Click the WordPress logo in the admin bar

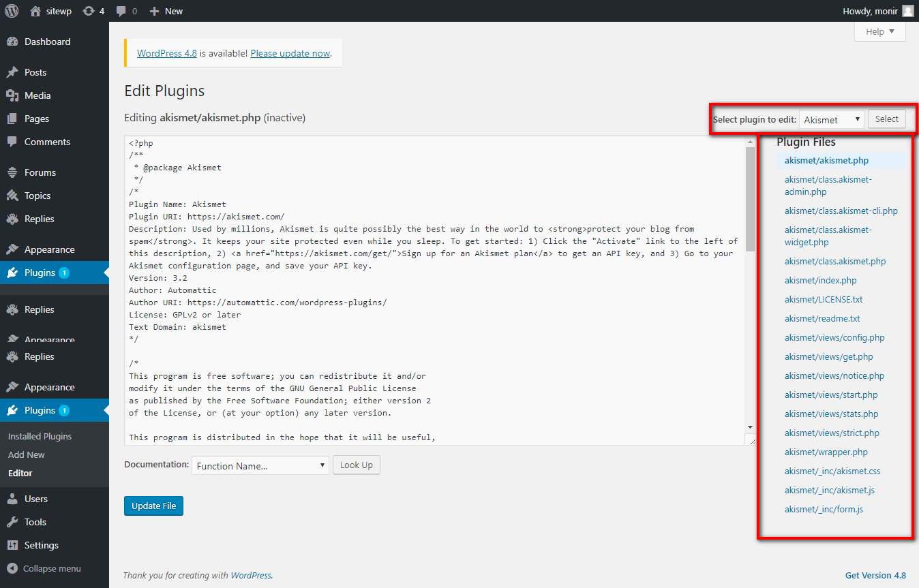pyautogui.click(x=12, y=11)
